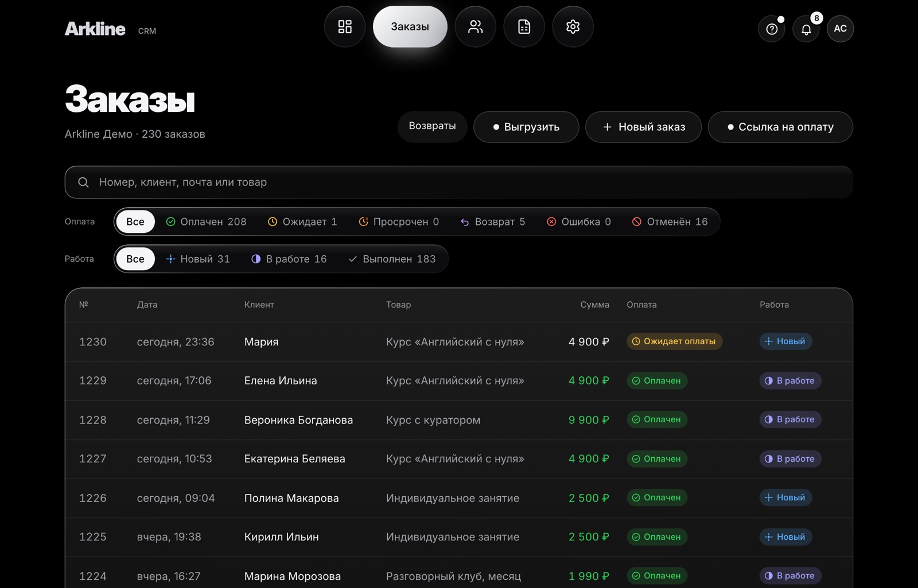Filter work status by Новый 31
918x588 pixels.
click(197, 259)
